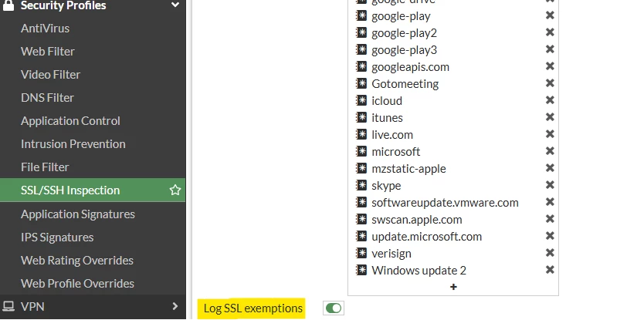Viewport: 644px width, 320px height.
Task: Remove mzstatic-apple from exemption list
Action: (550, 168)
